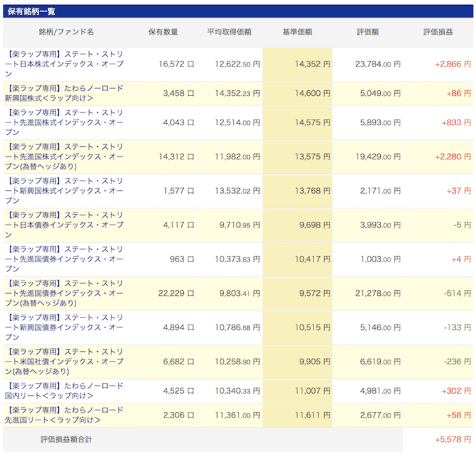Select the quantity 4,525 口
This screenshot has width=476, height=456.
point(178,390)
